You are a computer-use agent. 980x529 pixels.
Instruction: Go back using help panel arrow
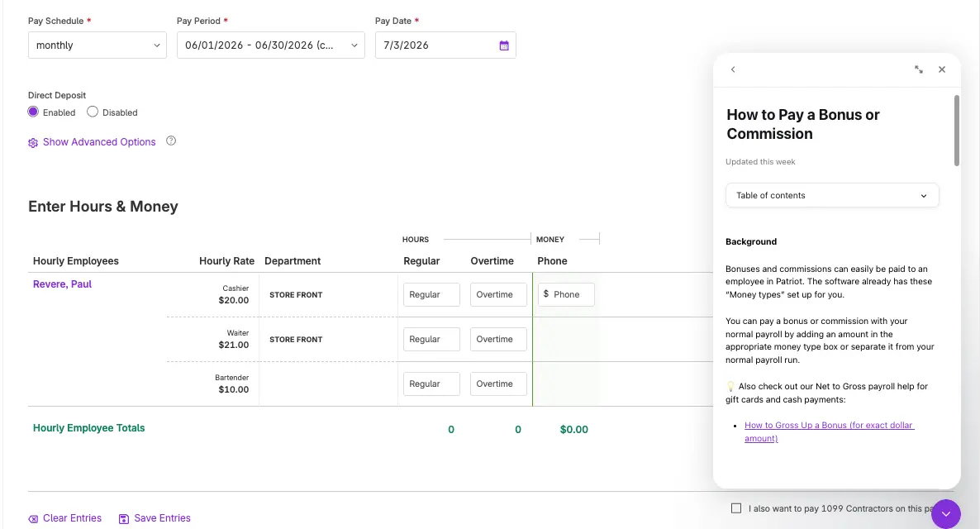click(x=732, y=69)
